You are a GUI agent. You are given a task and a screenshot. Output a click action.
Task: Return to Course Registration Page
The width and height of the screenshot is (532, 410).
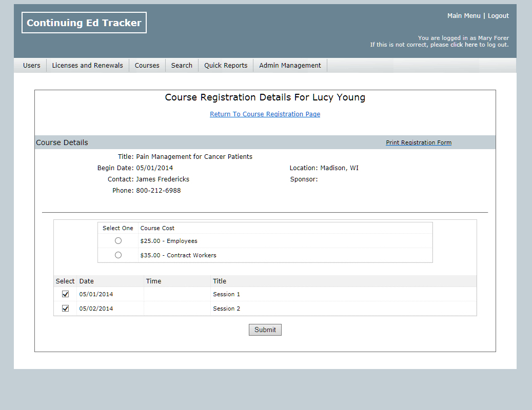tap(265, 114)
